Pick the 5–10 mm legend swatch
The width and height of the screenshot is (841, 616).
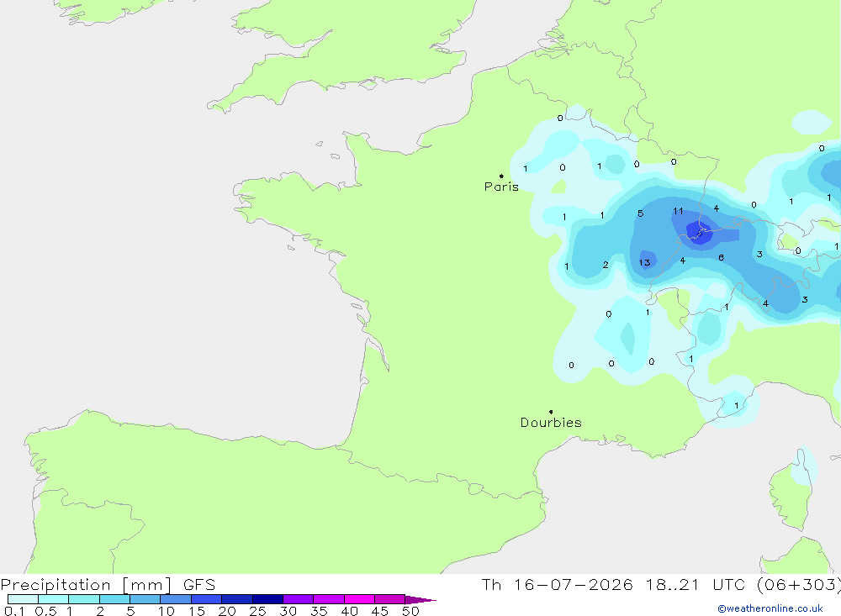coord(145,599)
